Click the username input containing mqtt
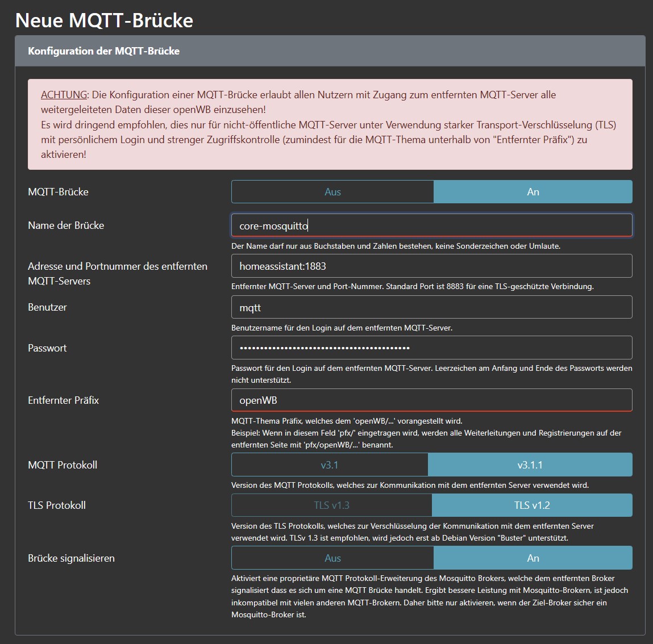 pos(431,307)
